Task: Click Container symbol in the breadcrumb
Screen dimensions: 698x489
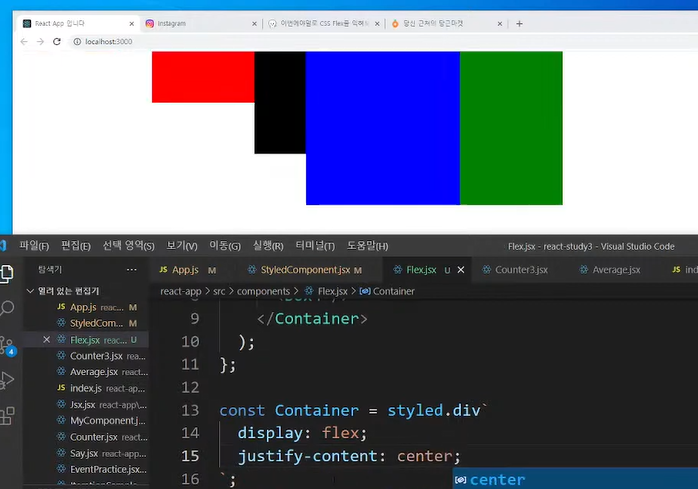Action: click(x=387, y=291)
